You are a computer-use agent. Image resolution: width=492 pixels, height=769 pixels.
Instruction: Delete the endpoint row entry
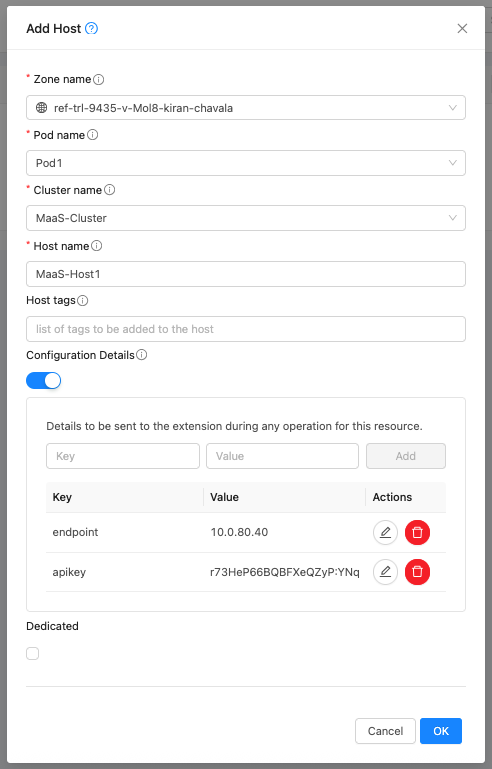point(417,532)
